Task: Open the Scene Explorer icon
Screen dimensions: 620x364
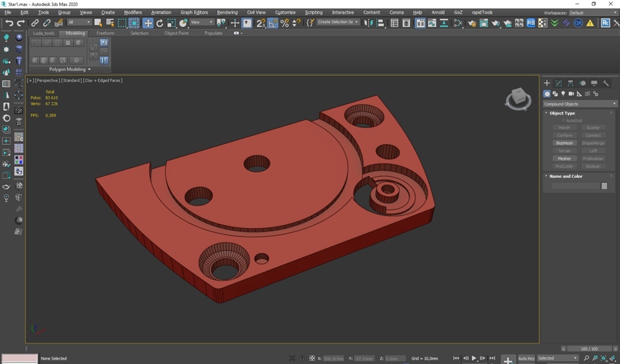Action: tap(394, 23)
